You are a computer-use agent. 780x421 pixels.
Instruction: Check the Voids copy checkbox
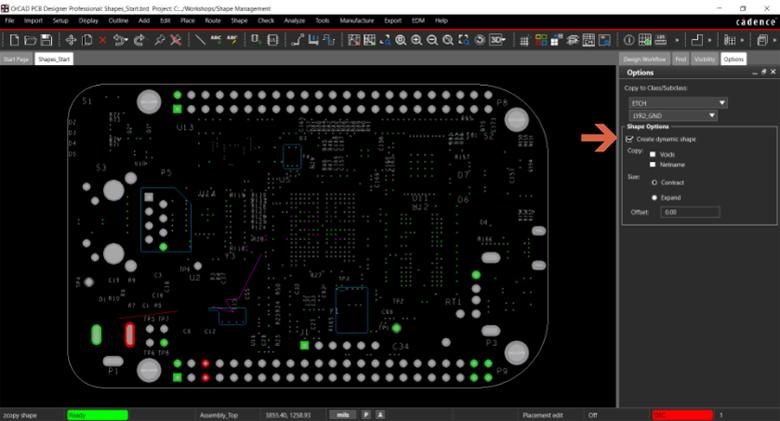pyautogui.click(x=653, y=155)
